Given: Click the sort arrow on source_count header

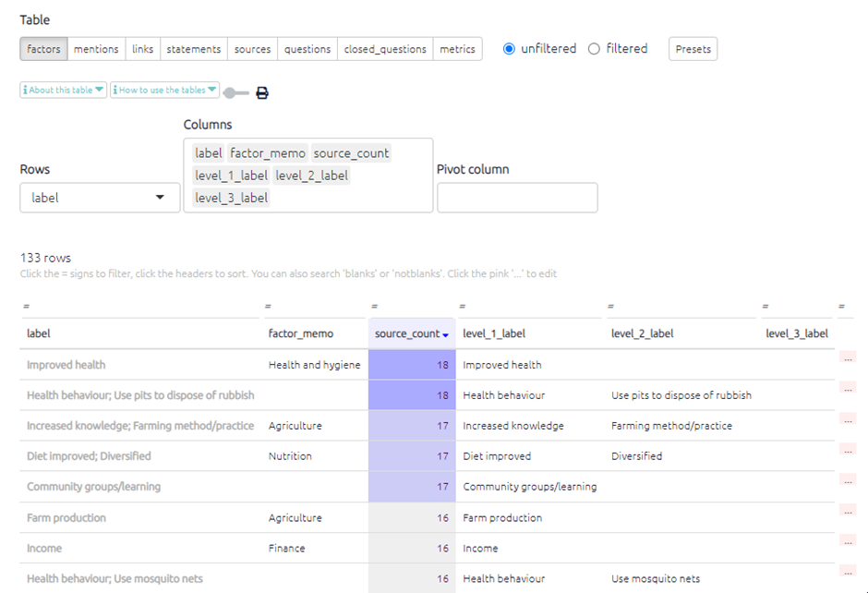Looking at the screenshot, I should 446,334.
